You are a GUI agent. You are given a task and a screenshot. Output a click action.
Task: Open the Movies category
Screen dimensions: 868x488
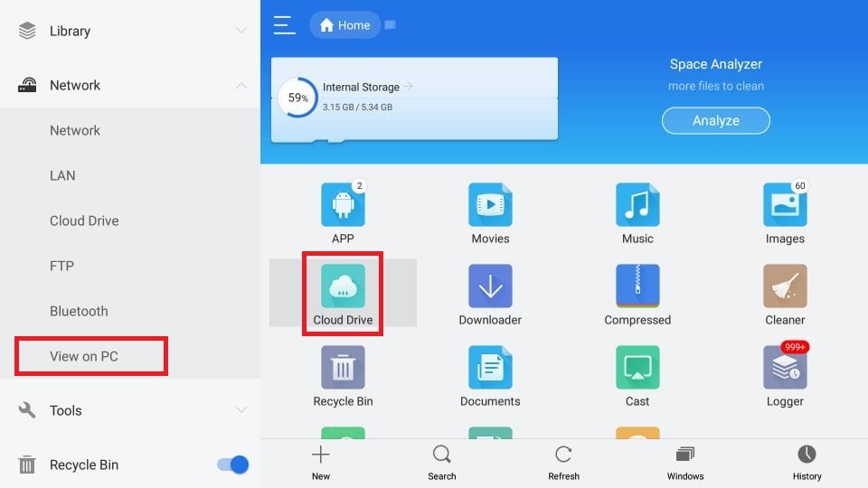click(490, 205)
